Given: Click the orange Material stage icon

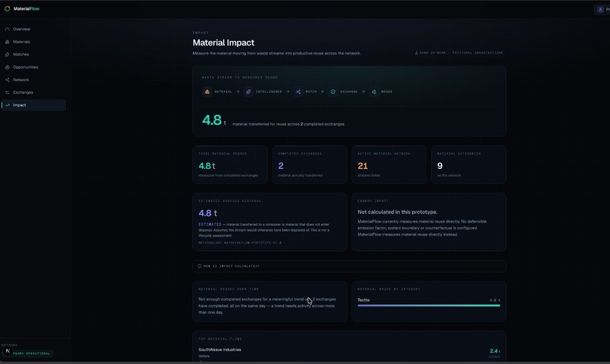Looking at the screenshot, I should 207,92.
